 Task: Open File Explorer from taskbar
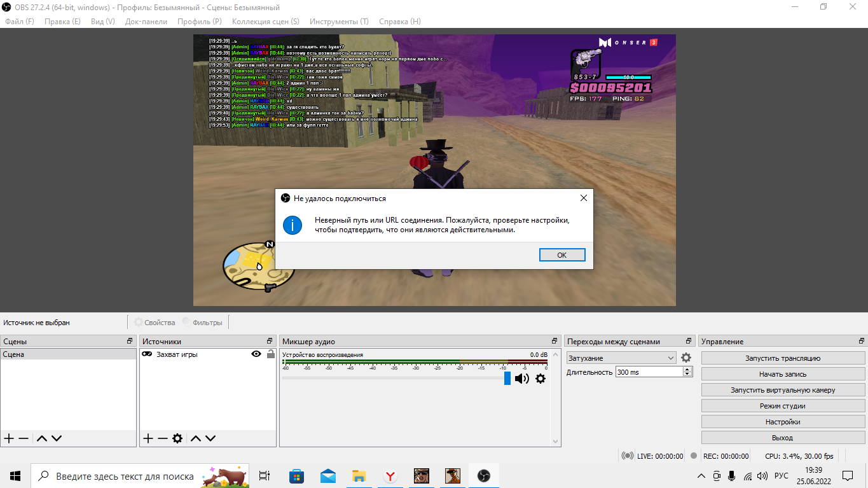(359, 475)
